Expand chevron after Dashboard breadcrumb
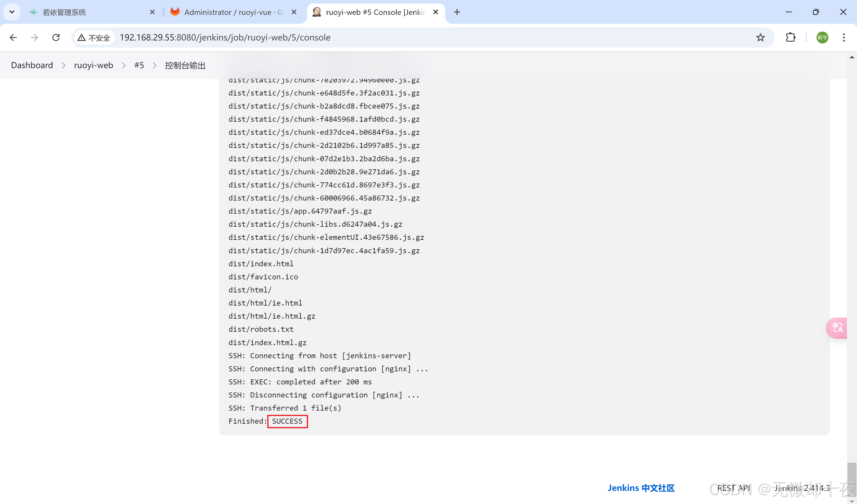The width and height of the screenshot is (857, 504). [x=64, y=65]
